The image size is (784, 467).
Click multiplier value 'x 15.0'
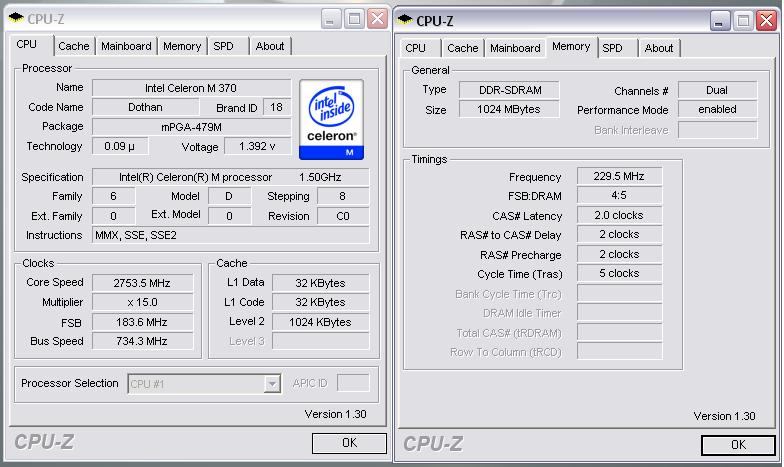point(142,302)
